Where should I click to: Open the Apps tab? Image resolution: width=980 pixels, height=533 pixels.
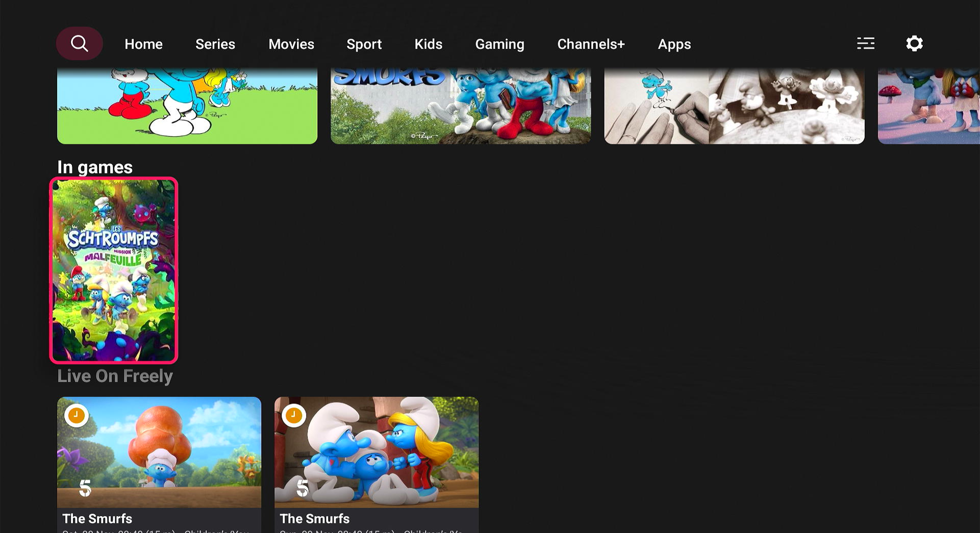click(674, 44)
